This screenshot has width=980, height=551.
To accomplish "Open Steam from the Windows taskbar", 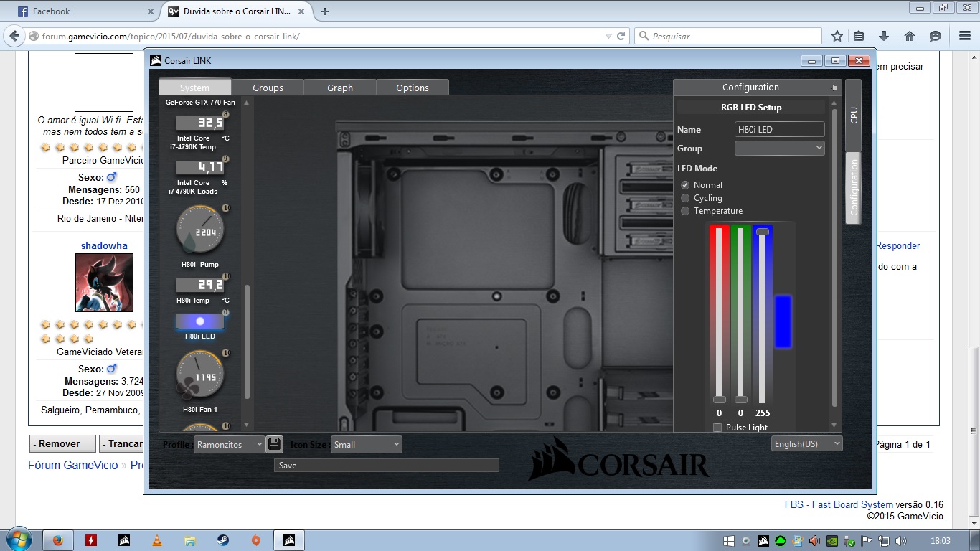I will pyautogui.click(x=223, y=540).
